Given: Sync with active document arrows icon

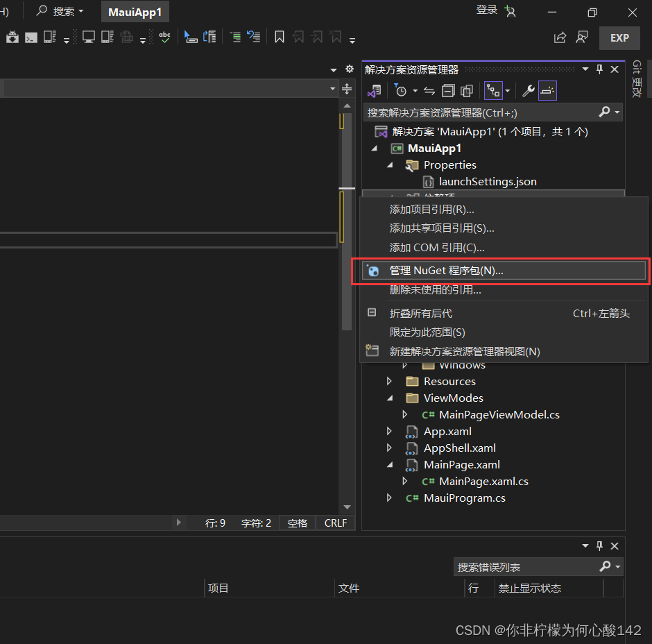Looking at the screenshot, I should [429, 91].
